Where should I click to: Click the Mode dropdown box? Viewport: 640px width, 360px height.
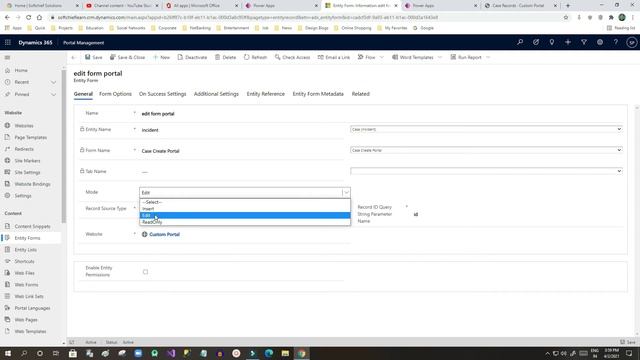(x=245, y=192)
